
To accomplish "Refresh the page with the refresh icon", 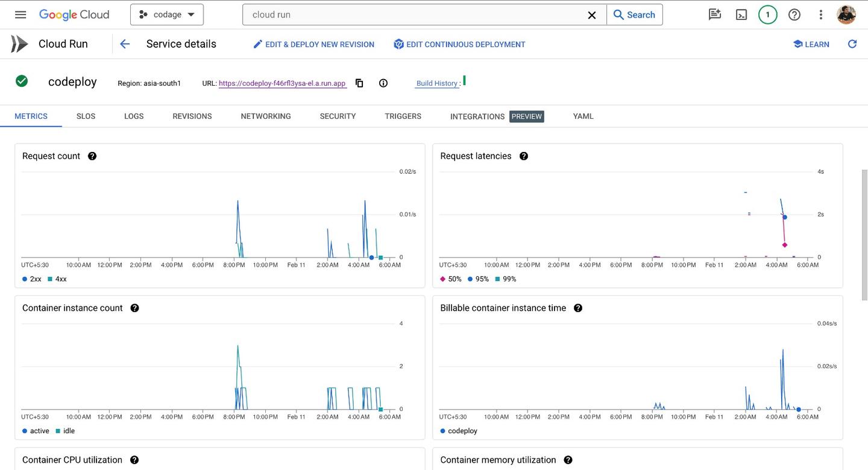I will pos(852,44).
